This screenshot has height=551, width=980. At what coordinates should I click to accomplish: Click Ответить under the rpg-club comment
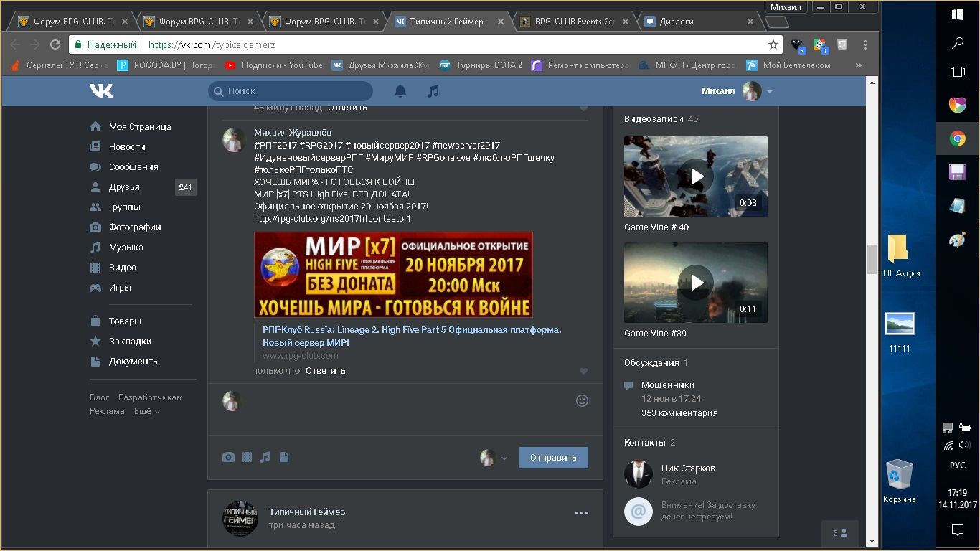326,371
